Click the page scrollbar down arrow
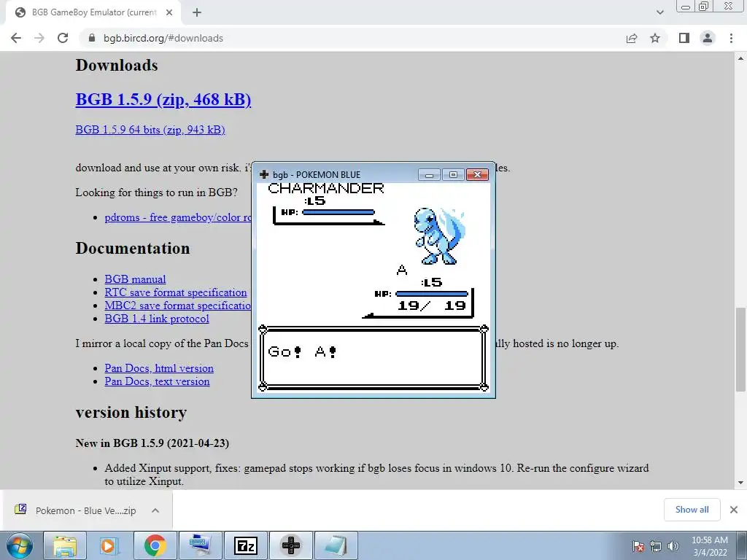This screenshot has height=560, width=747. [x=741, y=483]
